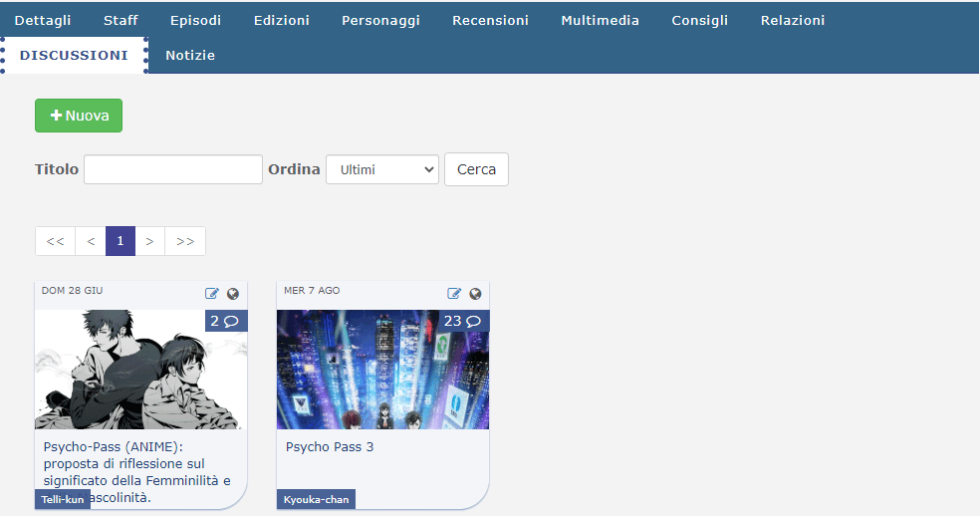Viewport: 980px width, 516px height.
Task: Click the MER 7 AGO date text
Action: tap(312, 290)
